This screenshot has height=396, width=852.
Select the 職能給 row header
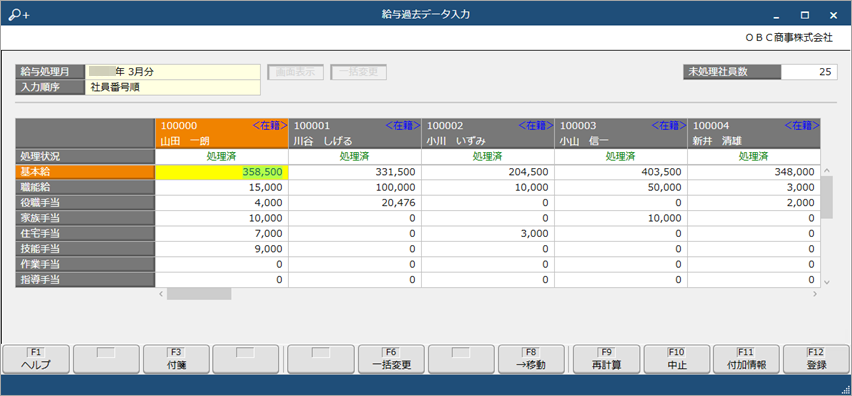(x=85, y=187)
